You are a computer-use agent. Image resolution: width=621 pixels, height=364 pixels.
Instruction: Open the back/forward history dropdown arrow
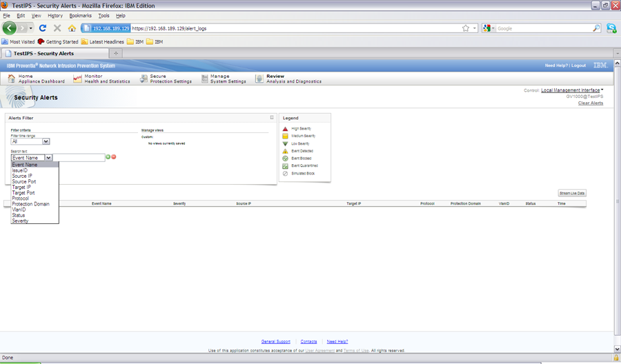tap(31, 28)
